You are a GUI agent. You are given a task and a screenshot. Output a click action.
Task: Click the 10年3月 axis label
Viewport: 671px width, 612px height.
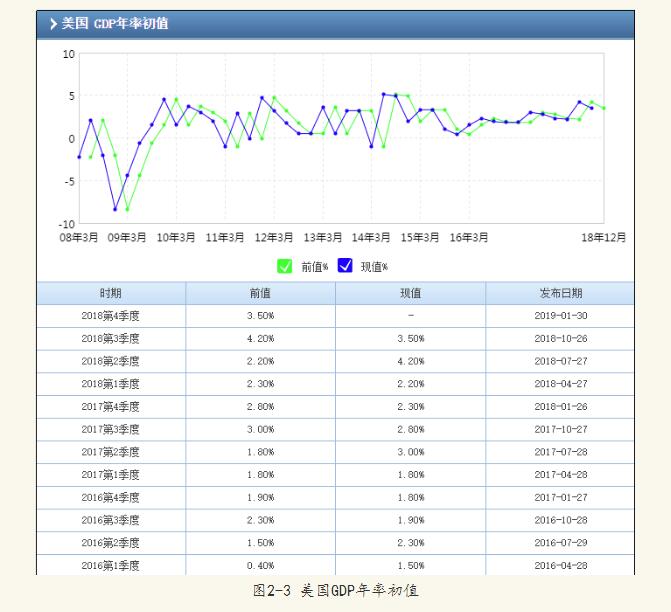click(x=176, y=237)
